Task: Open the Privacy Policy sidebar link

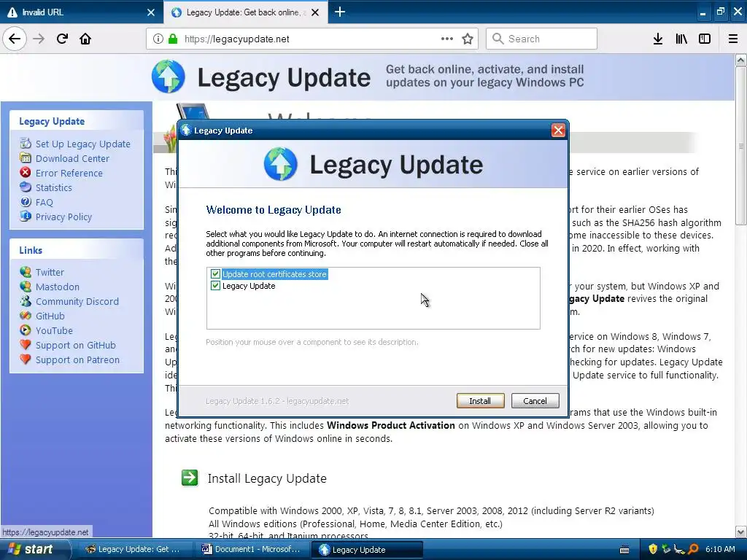Action: (x=64, y=217)
